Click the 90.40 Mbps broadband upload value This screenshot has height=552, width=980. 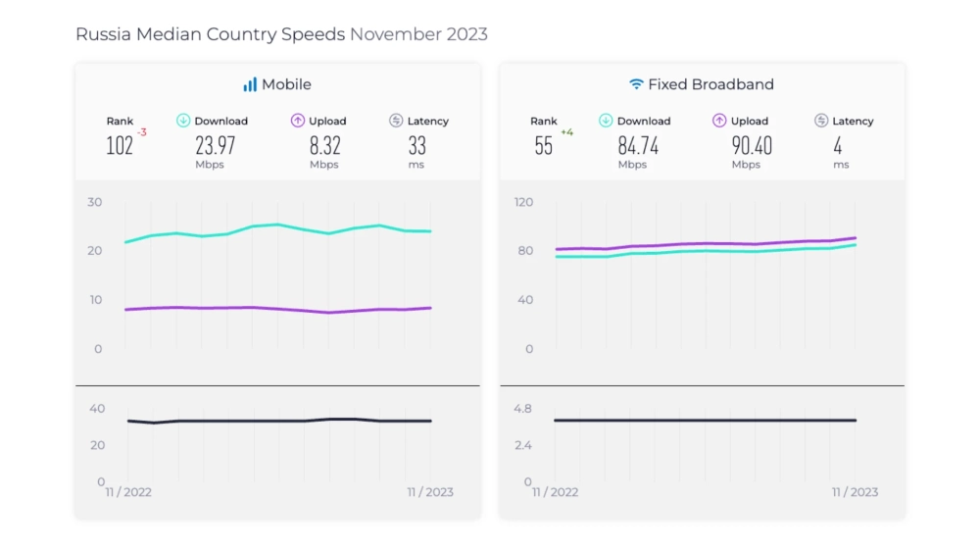pos(752,146)
